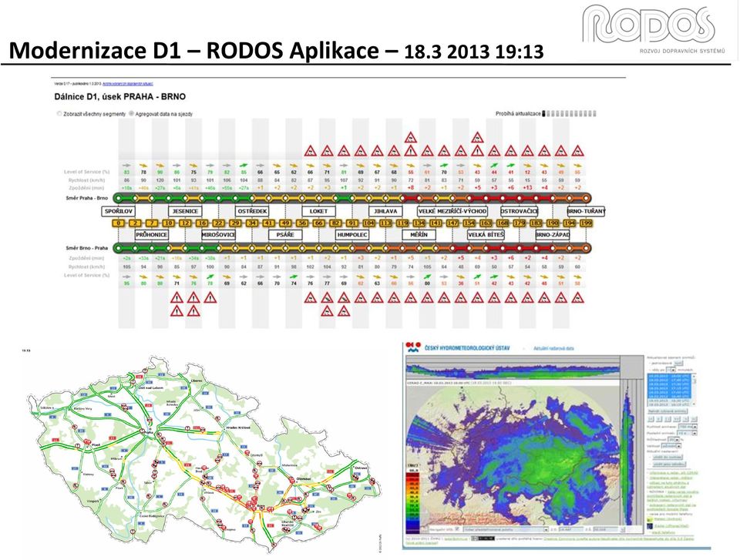The width and height of the screenshot is (740, 560).
Task: Open the minutes refresh interval dropdown
Action: pyautogui.click(x=671, y=370)
